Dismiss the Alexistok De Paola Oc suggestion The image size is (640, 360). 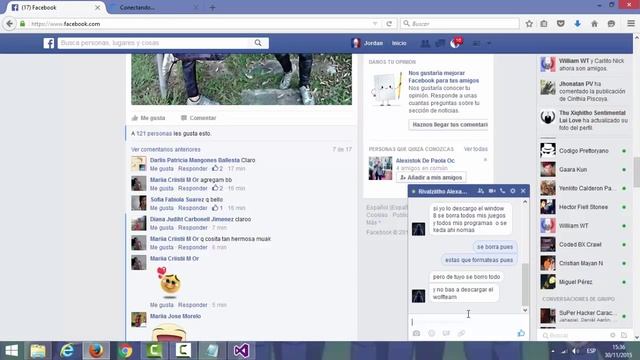point(485,160)
